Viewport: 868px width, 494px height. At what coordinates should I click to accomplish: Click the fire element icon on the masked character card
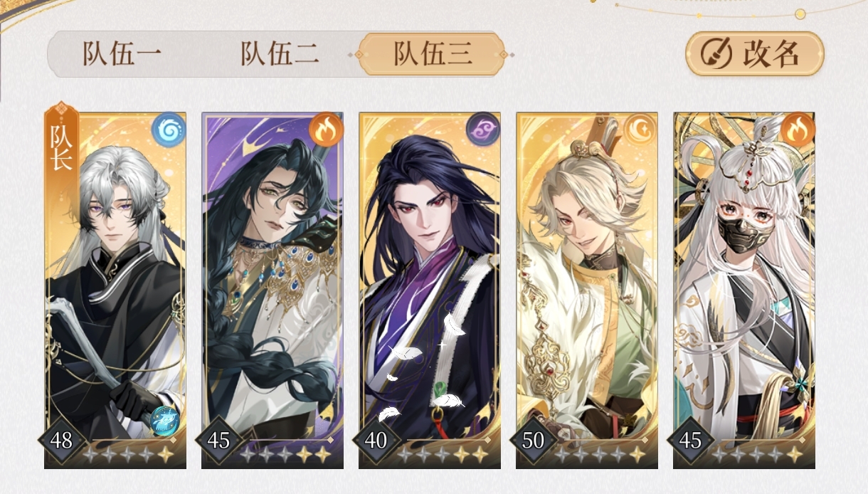click(x=798, y=130)
